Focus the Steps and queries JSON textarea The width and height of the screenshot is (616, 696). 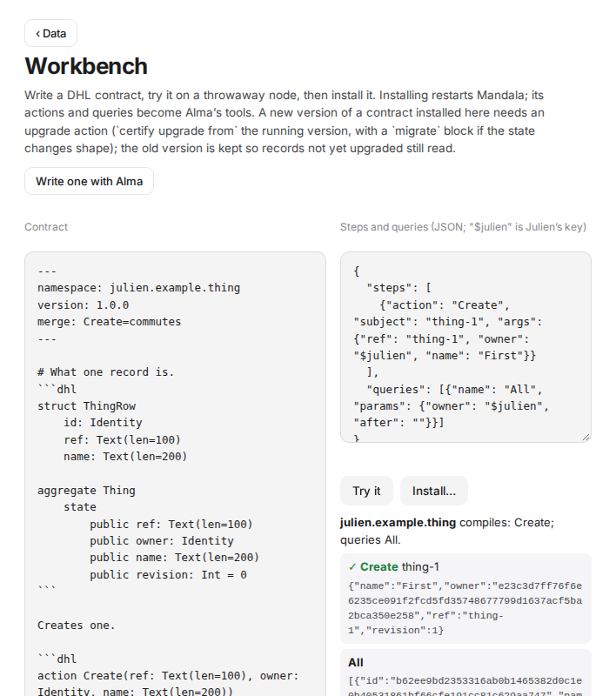pos(465,347)
